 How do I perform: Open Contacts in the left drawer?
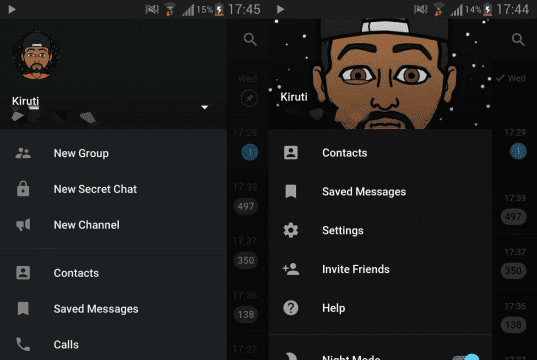pos(113,273)
